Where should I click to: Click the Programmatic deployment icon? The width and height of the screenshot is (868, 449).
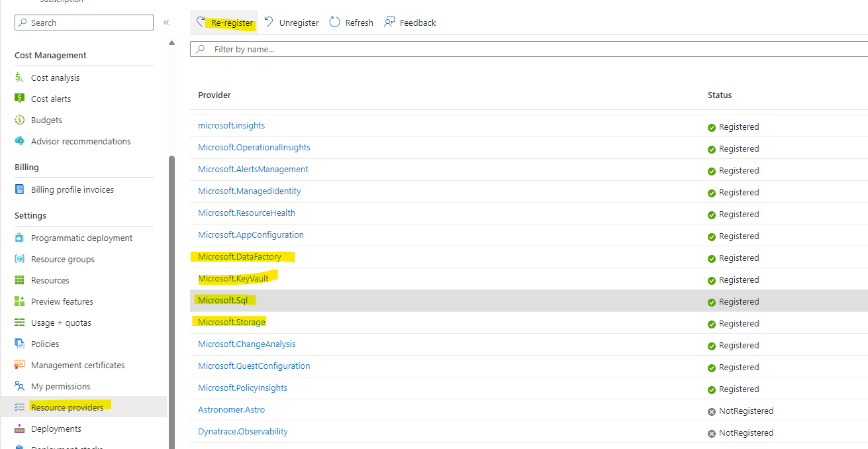click(x=19, y=238)
